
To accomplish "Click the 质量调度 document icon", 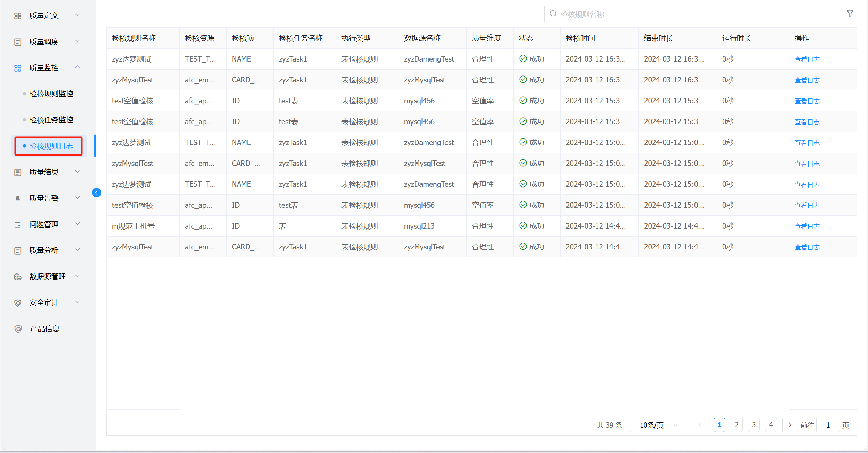I will point(18,42).
